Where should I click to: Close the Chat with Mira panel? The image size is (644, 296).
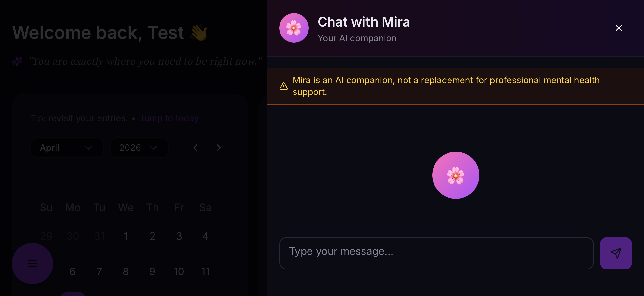[619, 28]
